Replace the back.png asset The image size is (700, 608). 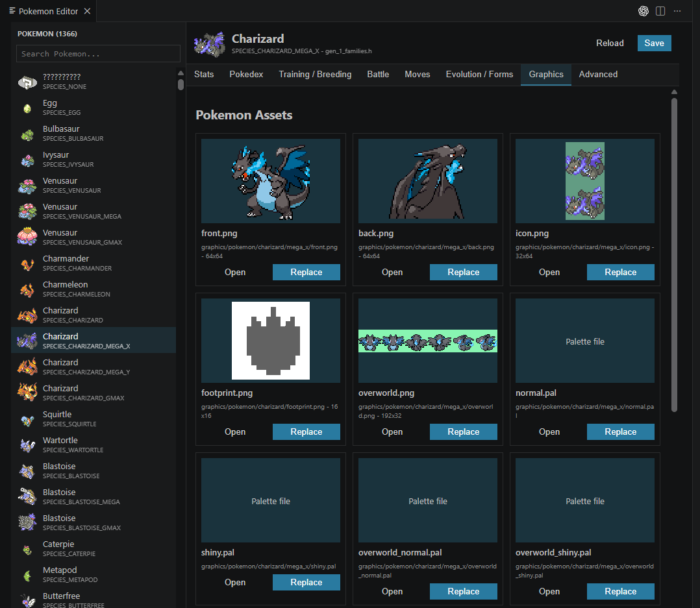(464, 272)
